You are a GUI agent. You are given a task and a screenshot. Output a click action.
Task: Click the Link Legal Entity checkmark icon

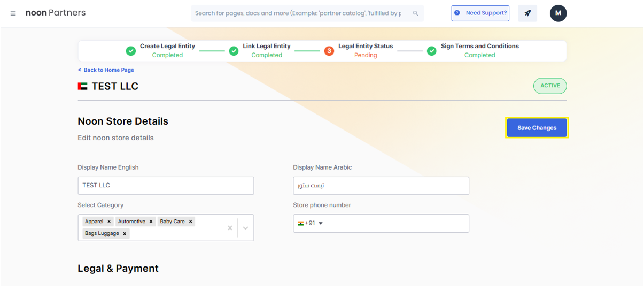coord(234,51)
